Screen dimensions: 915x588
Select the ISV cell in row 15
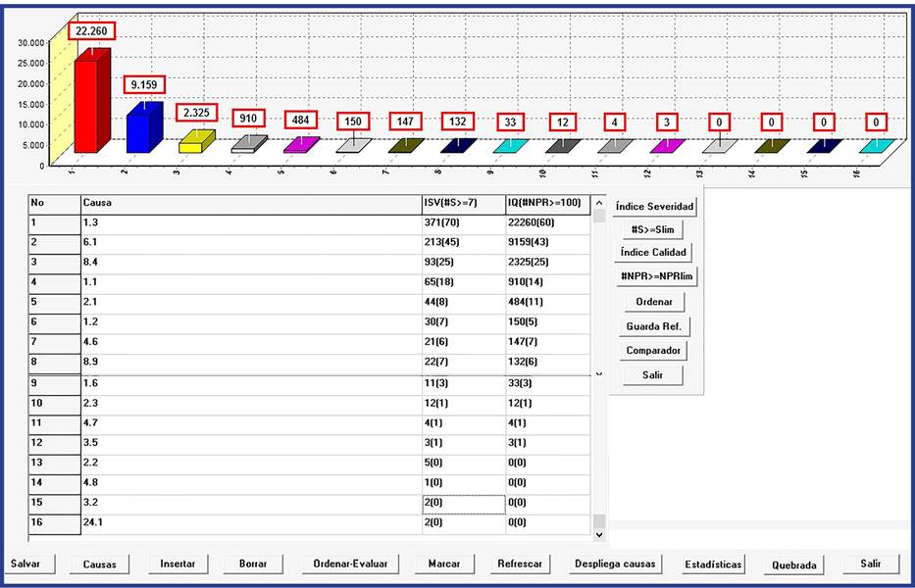point(463,503)
